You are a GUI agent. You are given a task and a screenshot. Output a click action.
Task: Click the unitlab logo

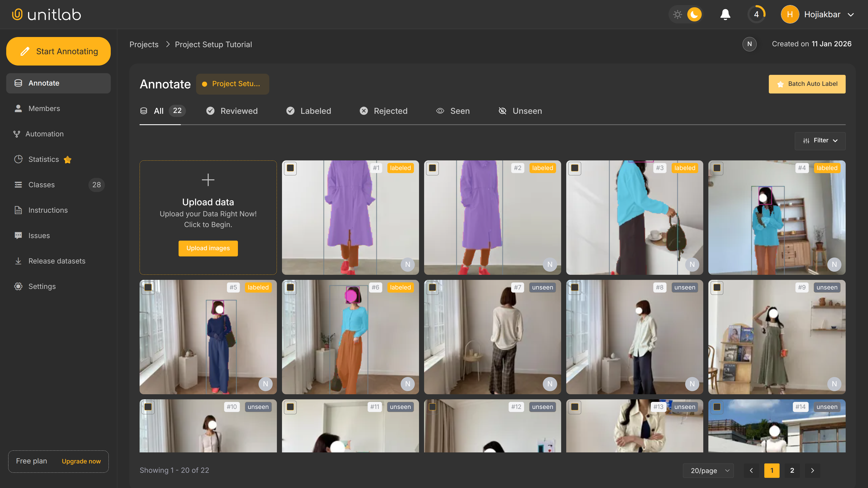[47, 14]
